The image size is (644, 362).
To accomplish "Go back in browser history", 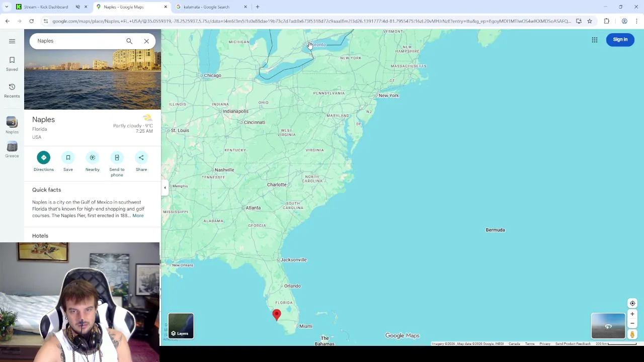I will point(8,21).
